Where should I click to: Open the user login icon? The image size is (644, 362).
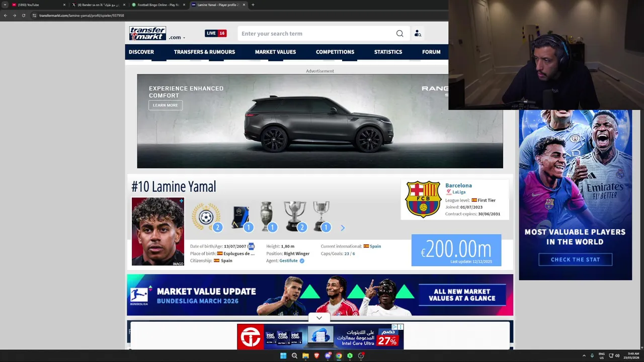pos(418,34)
